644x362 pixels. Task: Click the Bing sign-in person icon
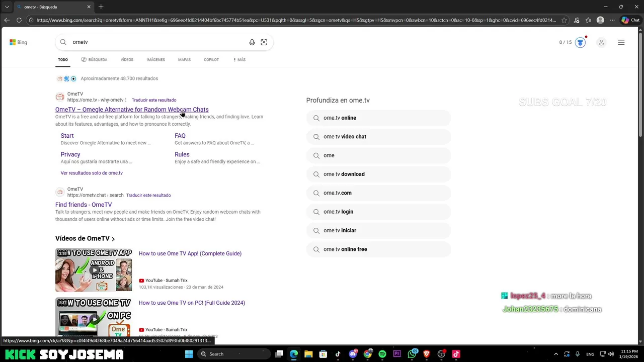coord(601,43)
